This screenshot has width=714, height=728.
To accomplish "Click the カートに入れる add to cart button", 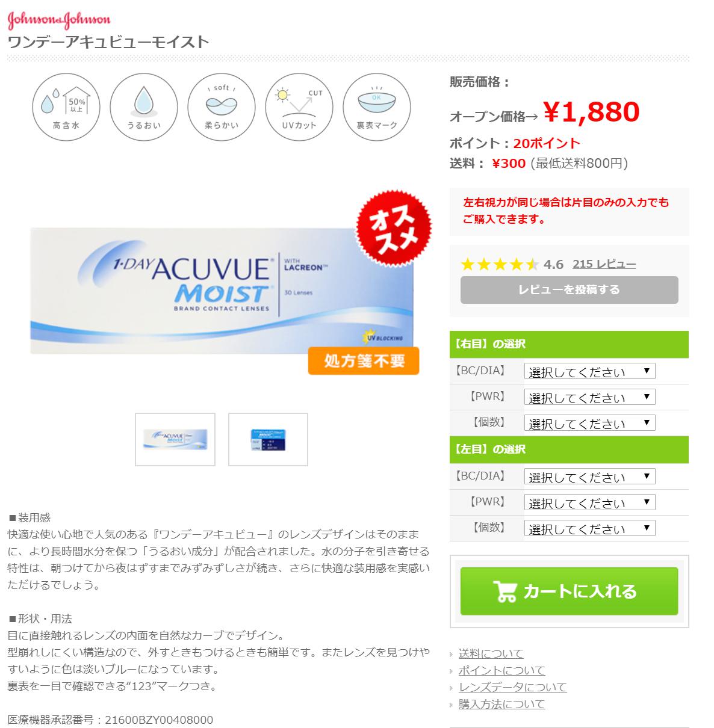I will (569, 591).
